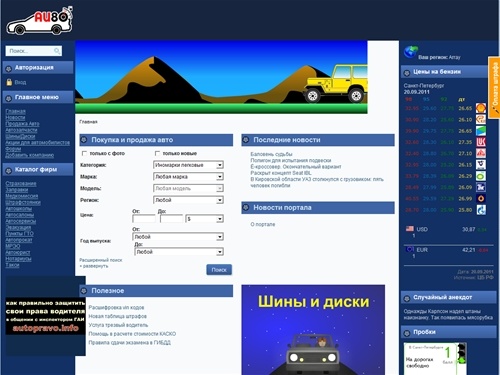Open Форум in the main menu
The height and width of the screenshot is (375, 500).
pyautogui.click(x=13, y=149)
